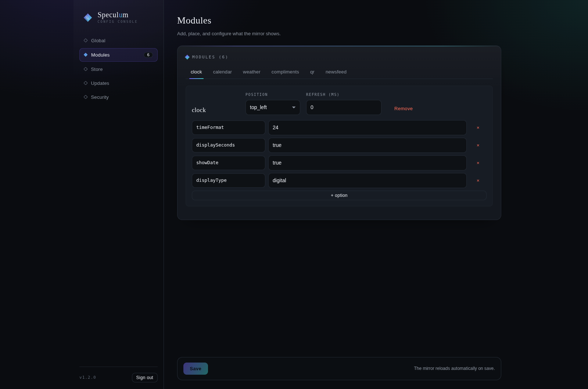Go to the Updates section
The height and width of the screenshot is (389, 588).
pyautogui.click(x=118, y=83)
